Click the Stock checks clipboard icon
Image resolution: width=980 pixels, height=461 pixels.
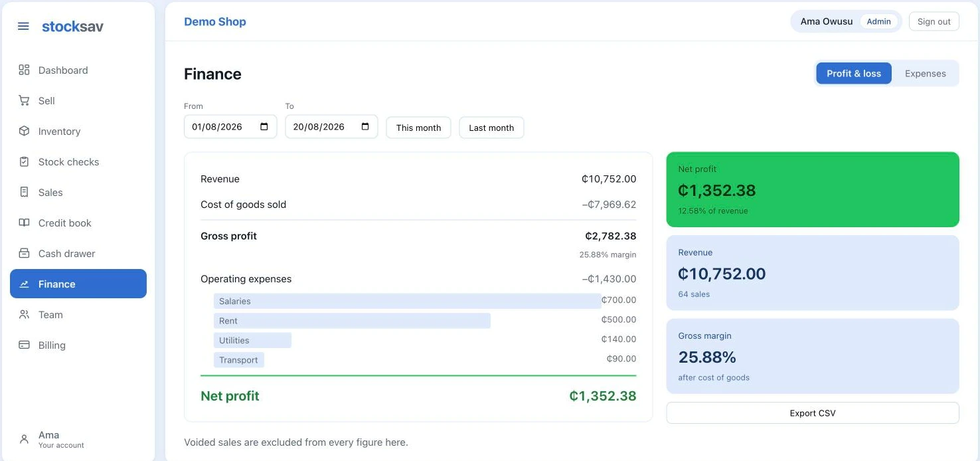[x=24, y=161]
